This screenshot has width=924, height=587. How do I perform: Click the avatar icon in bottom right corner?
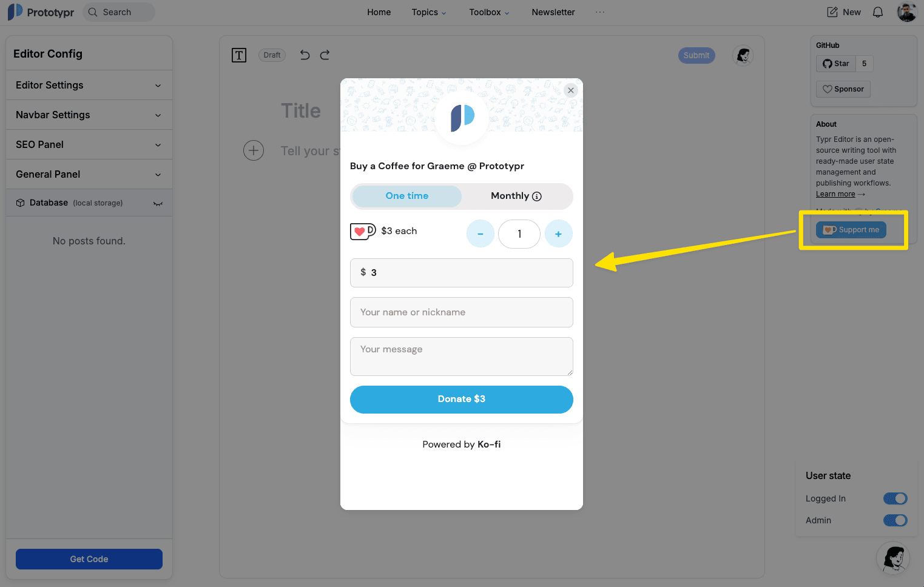click(894, 558)
